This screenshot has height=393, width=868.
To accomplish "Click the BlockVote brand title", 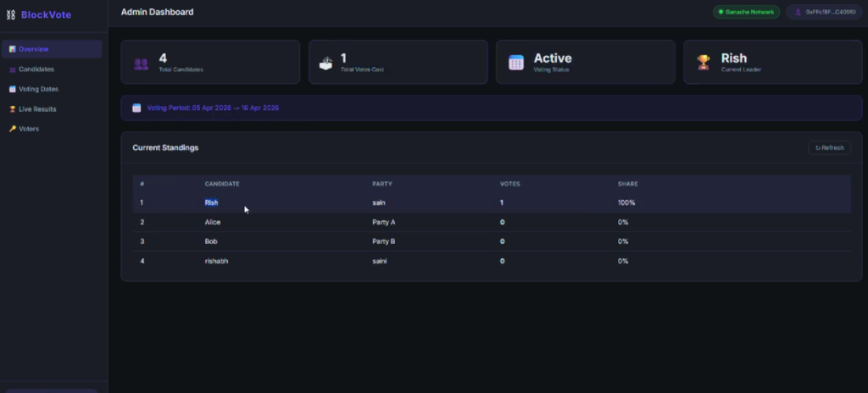I will (46, 15).
